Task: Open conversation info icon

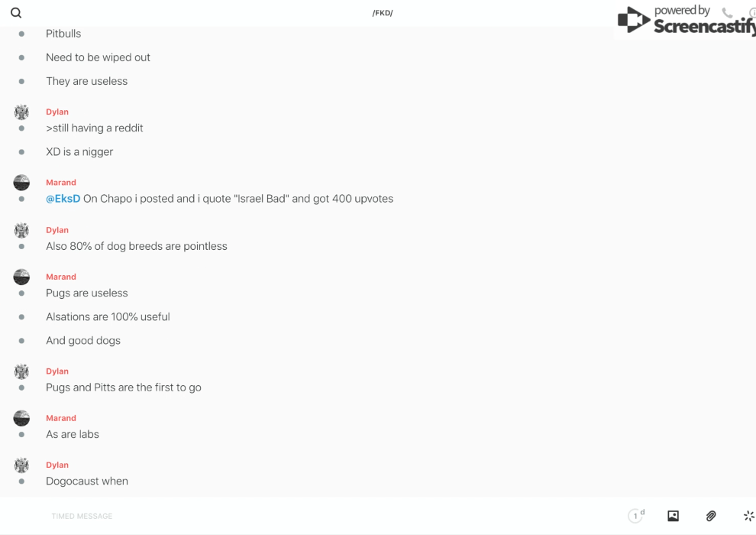Action: 752,13
